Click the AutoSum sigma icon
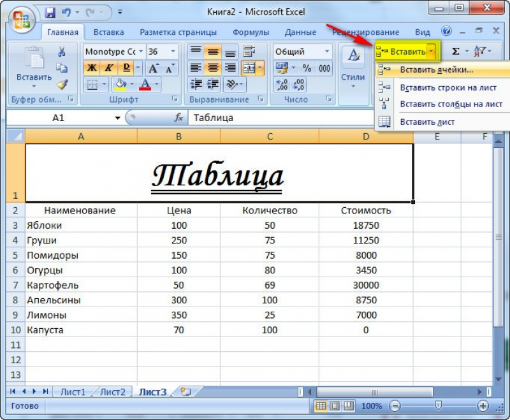The width and height of the screenshot is (510, 420). [456, 51]
